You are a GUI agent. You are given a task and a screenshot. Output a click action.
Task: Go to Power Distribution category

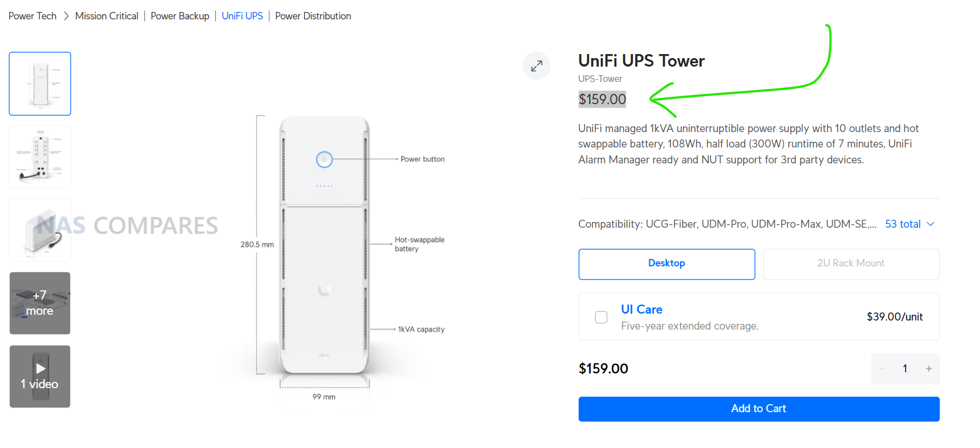click(313, 16)
